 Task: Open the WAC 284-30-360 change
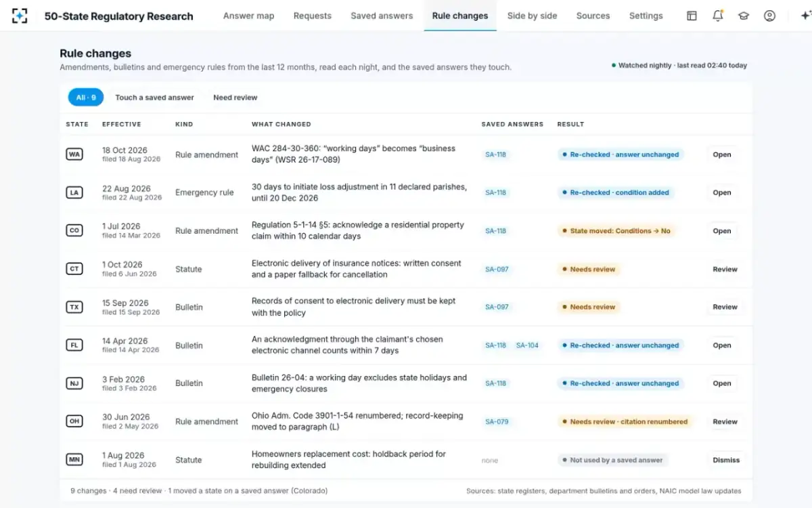pos(722,154)
